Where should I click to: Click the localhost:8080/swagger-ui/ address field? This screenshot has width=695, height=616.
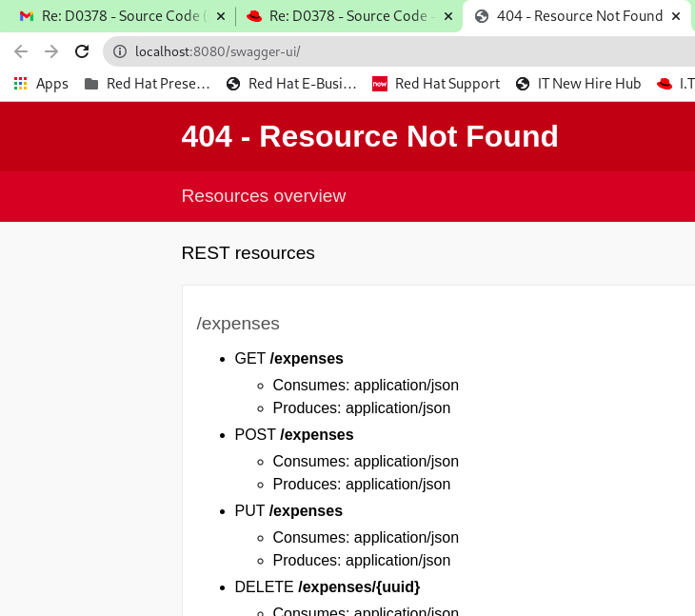(381, 51)
